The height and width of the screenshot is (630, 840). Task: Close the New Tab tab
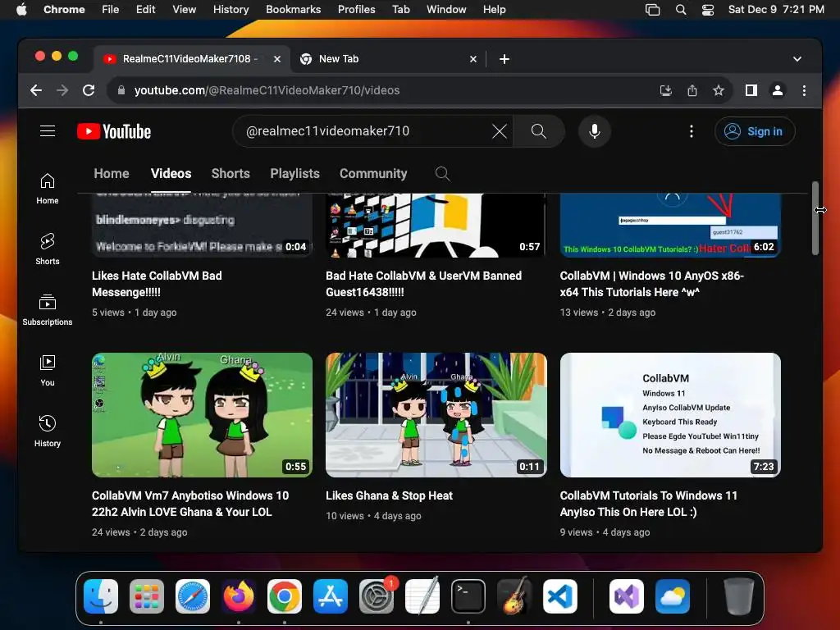[x=473, y=59]
